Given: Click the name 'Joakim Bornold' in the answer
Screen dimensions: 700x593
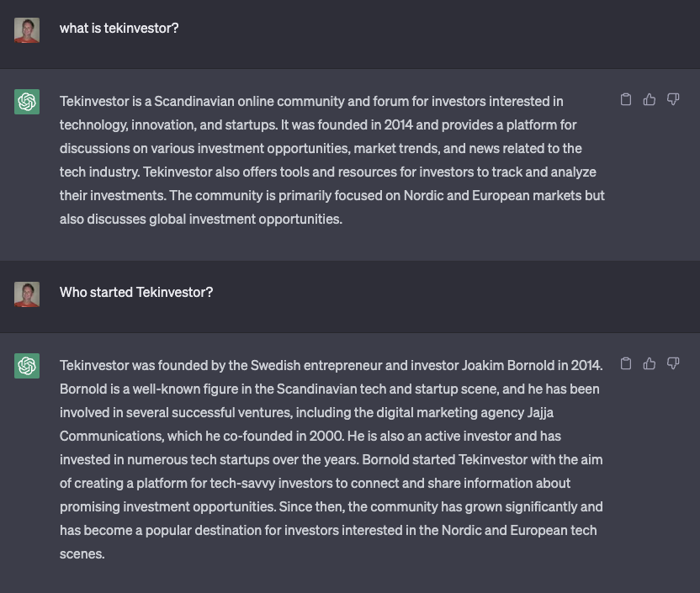Looking at the screenshot, I should pos(507,365).
